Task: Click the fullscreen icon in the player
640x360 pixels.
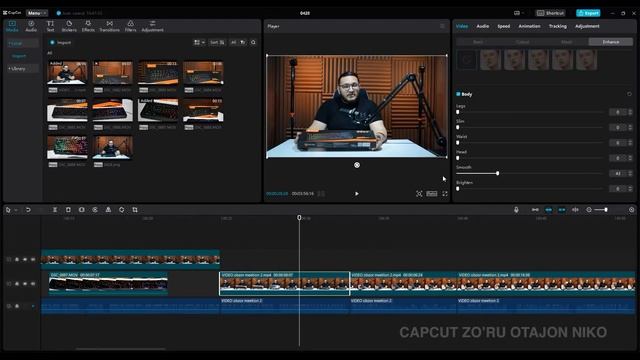Action: [x=445, y=194]
